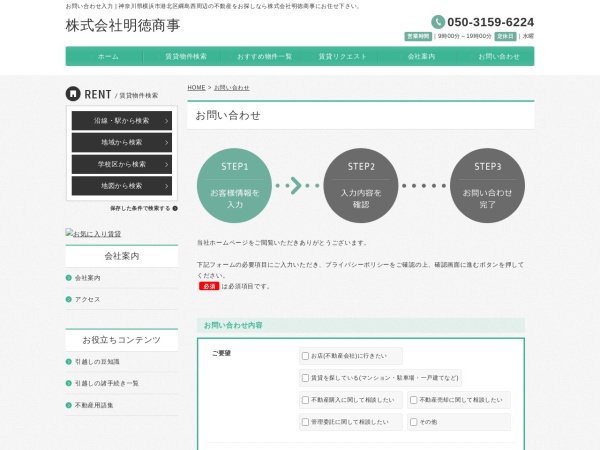Click the 沿線・駅から検索 button label
Viewport: 600px width, 450px height.
(x=121, y=121)
